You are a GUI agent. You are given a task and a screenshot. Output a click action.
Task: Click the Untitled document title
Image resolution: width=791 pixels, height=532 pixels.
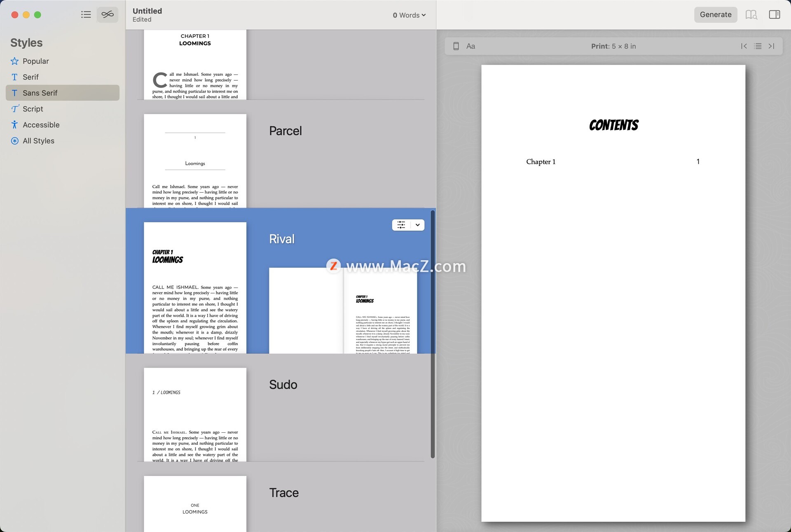click(147, 11)
